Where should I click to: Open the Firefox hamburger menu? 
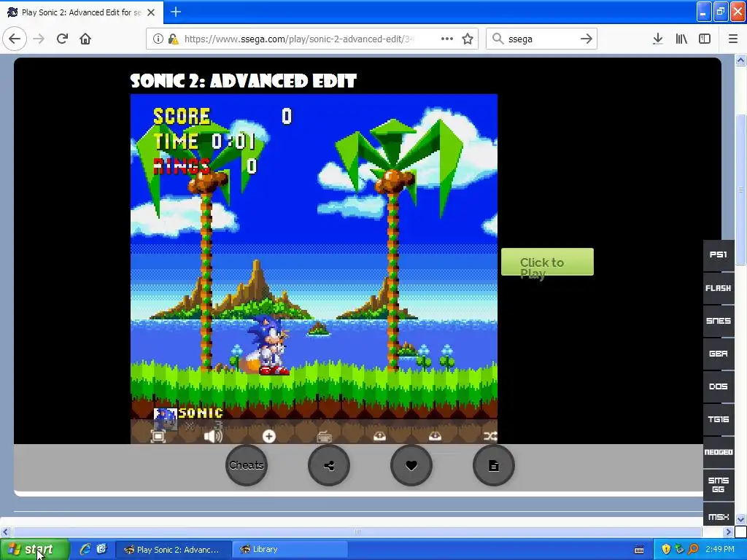click(x=733, y=39)
